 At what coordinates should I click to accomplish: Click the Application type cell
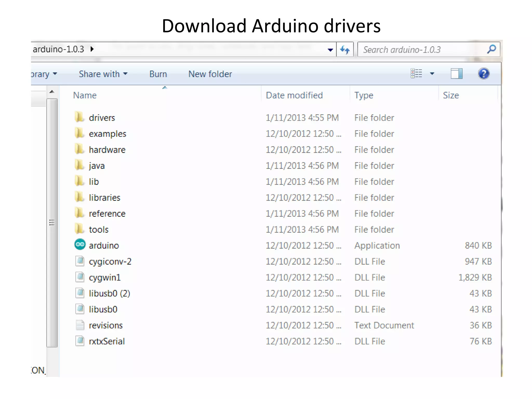[x=377, y=246]
